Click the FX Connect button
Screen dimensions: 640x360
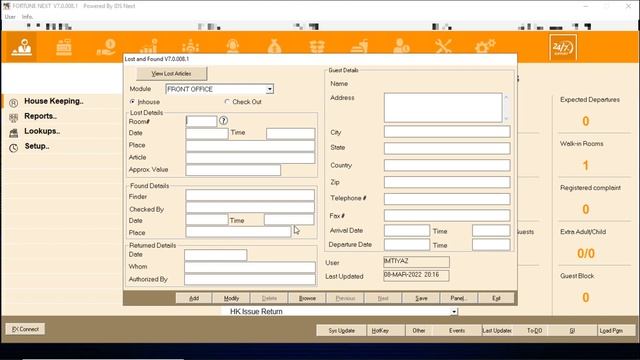pyautogui.click(x=25, y=329)
